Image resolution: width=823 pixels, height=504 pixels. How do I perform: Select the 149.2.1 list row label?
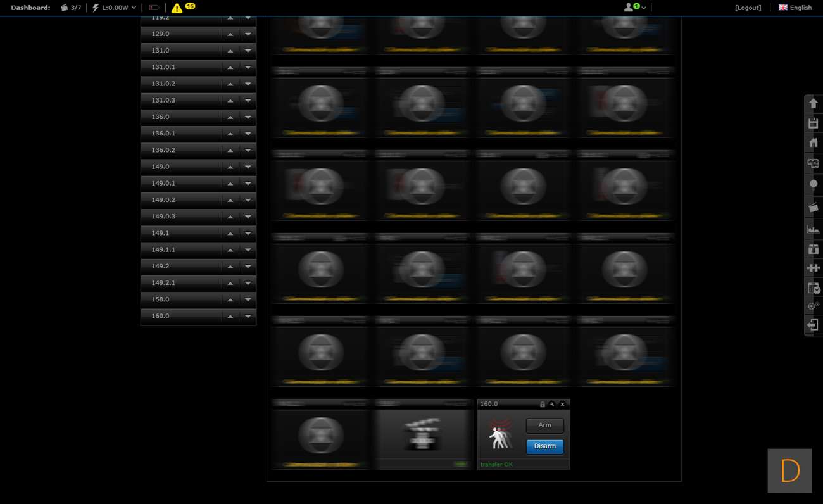point(163,283)
